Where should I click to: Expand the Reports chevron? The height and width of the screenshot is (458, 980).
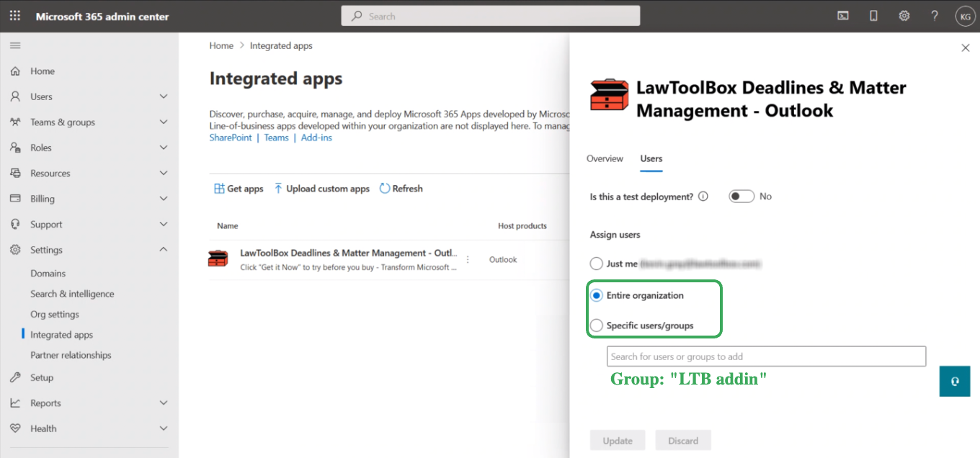pos(164,403)
